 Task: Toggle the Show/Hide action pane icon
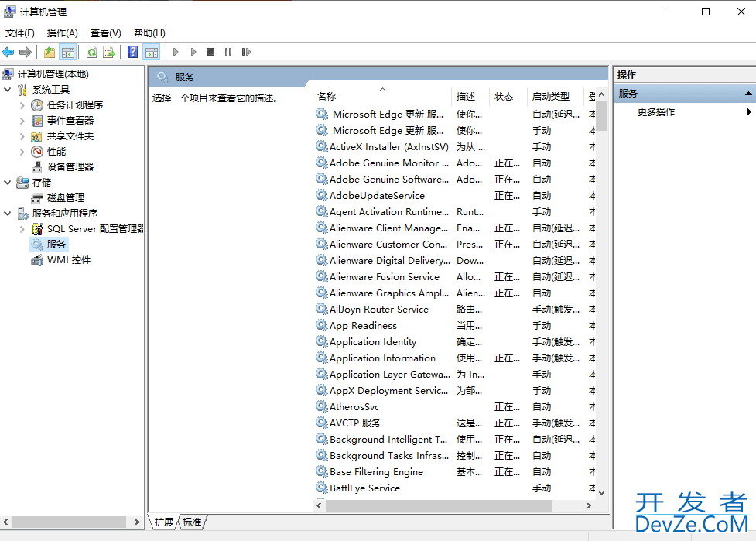click(x=152, y=52)
